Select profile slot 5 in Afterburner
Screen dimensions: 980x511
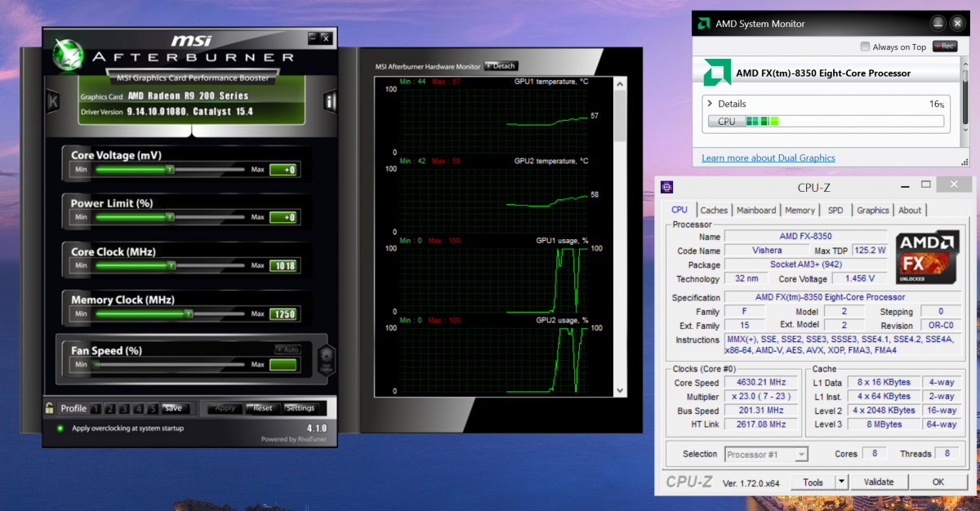pos(152,408)
